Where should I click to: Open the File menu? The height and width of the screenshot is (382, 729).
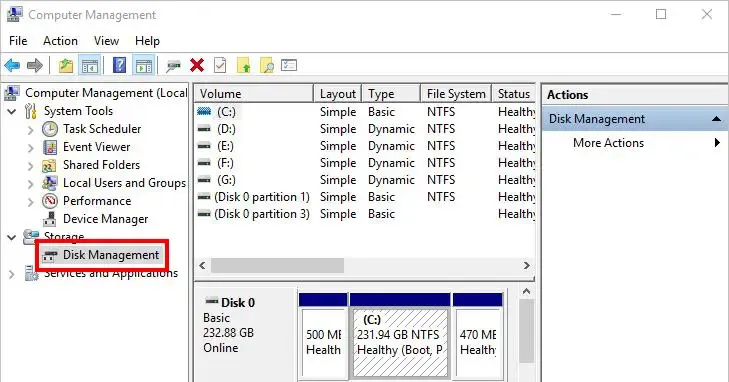[18, 41]
